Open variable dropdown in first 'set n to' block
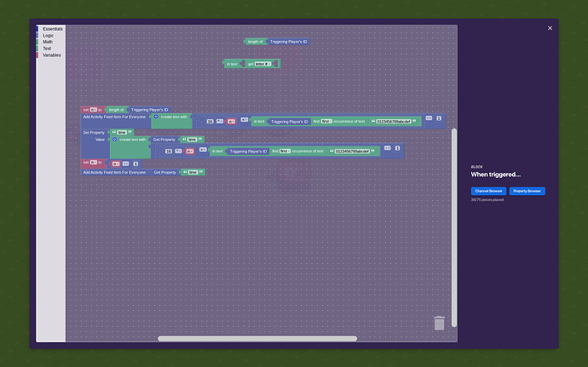The height and width of the screenshot is (367, 588). (94, 110)
